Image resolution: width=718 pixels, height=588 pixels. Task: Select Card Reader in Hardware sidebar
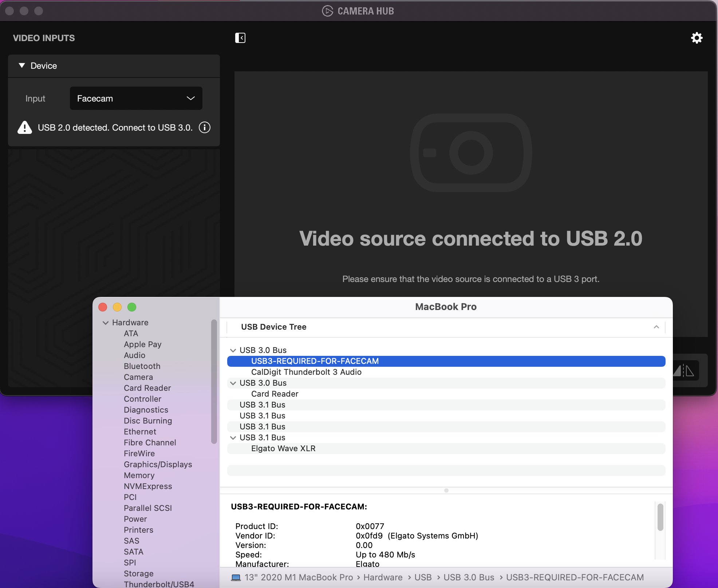(x=147, y=388)
